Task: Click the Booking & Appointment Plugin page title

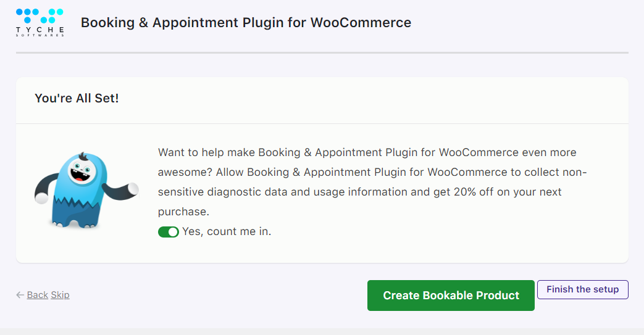Action: (246, 23)
